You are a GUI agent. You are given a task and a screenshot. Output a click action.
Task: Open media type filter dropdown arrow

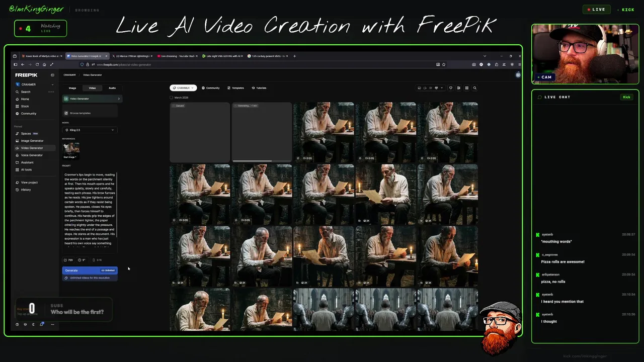[442, 88]
